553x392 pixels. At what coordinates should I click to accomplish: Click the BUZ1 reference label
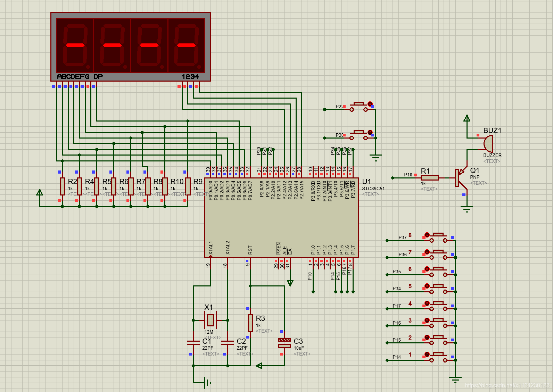pyautogui.click(x=493, y=131)
